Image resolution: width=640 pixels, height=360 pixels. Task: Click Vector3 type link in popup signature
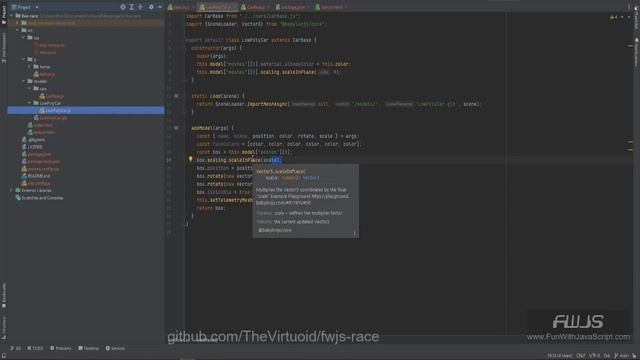click(x=311, y=178)
